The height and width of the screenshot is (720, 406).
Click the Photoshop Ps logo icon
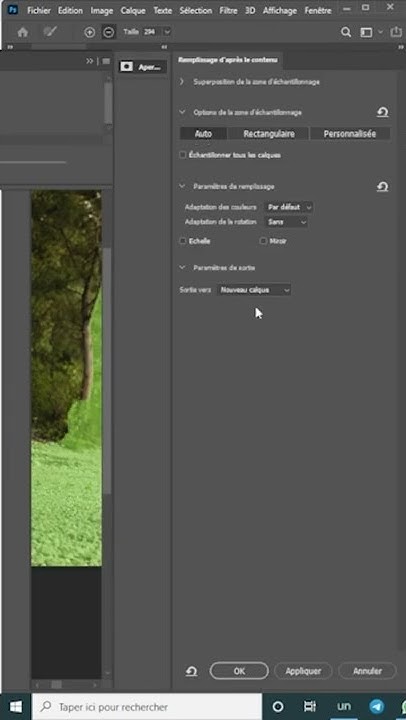point(13,10)
